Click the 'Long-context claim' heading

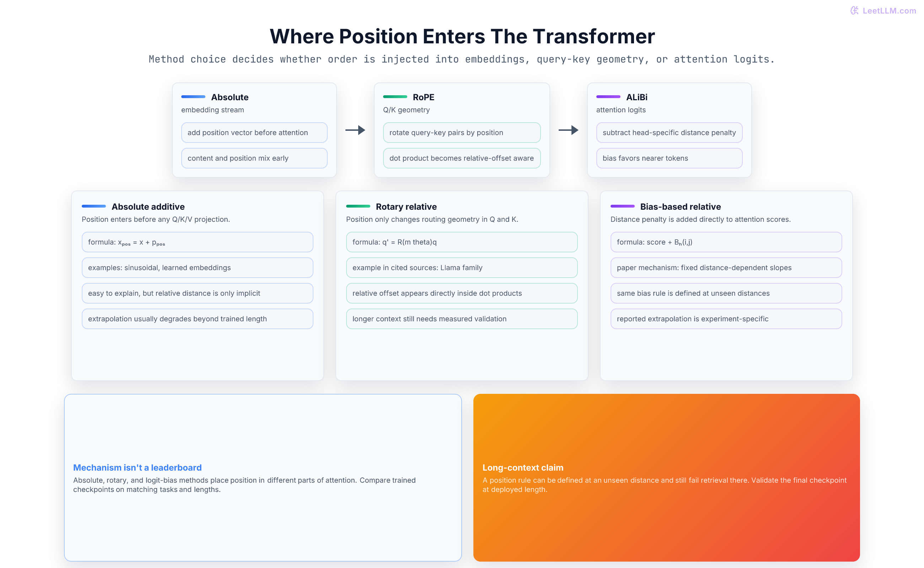coord(522,467)
